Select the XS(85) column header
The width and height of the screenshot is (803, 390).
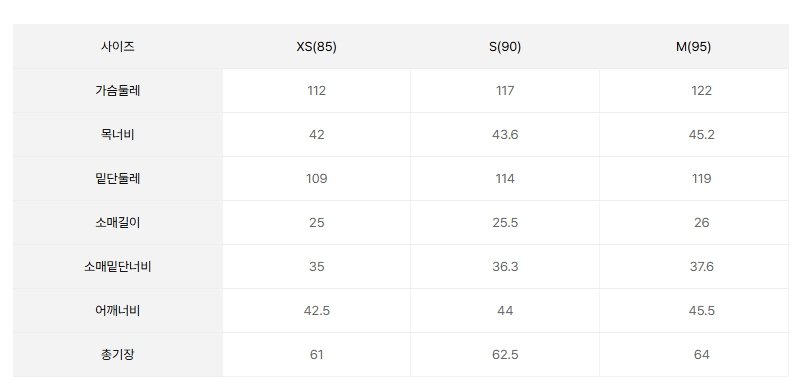point(316,47)
